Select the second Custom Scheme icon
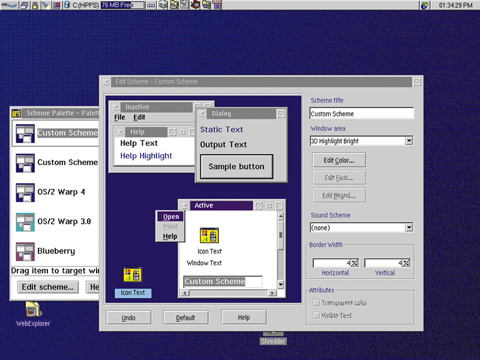Viewport: 480px width, 360px height. pyautogui.click(x=25, y=163)
